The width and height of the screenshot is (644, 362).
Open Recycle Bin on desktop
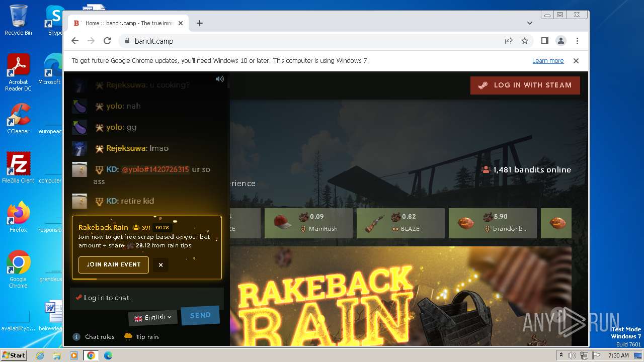[18, 20]
